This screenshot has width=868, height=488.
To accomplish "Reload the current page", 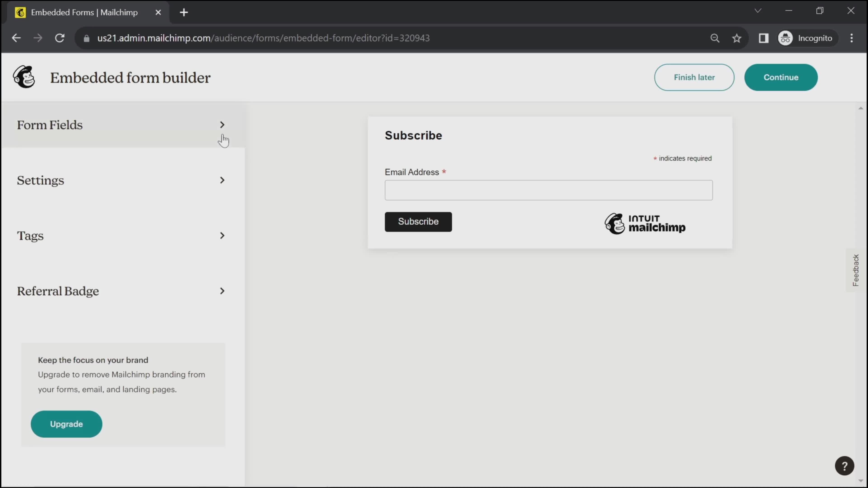I will (60, 38).
